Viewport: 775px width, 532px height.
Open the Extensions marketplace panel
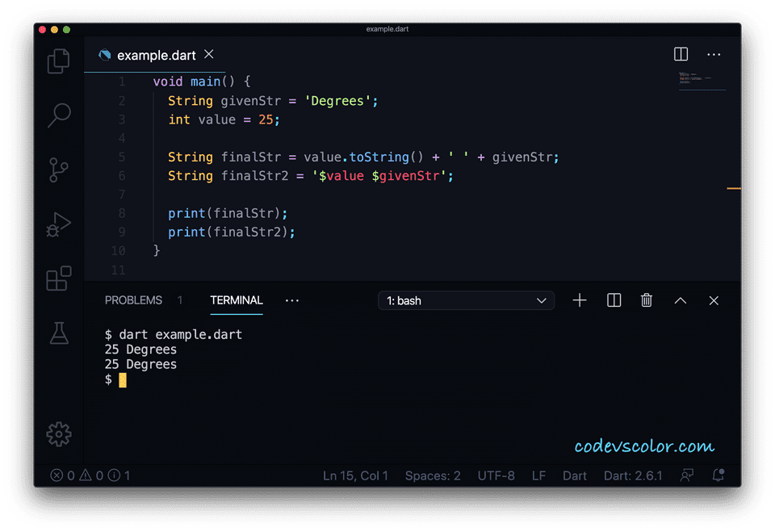click(x=58, y=278)
